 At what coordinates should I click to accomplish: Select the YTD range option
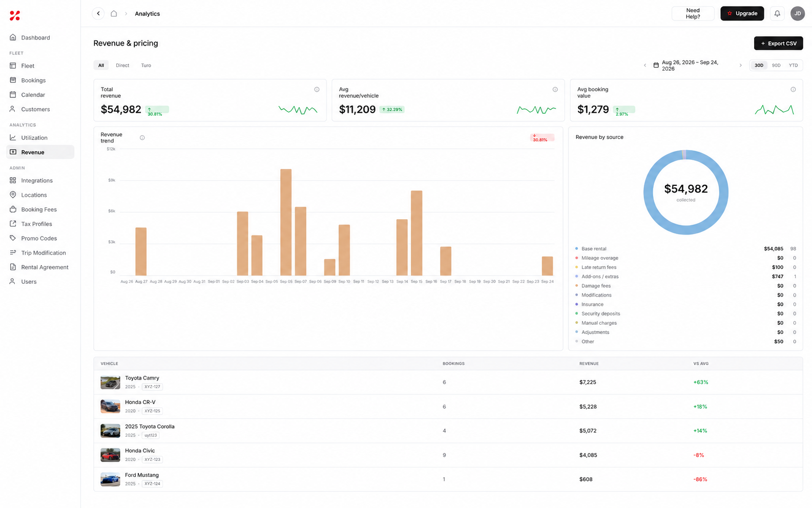tap(793, 66)
